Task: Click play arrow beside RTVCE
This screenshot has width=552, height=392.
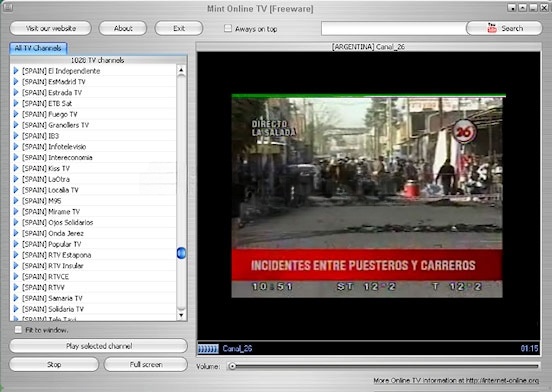Action: (16, 277)
